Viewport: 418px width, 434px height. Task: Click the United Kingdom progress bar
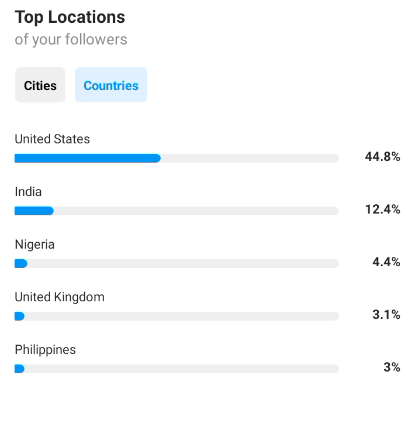[177, 316]
